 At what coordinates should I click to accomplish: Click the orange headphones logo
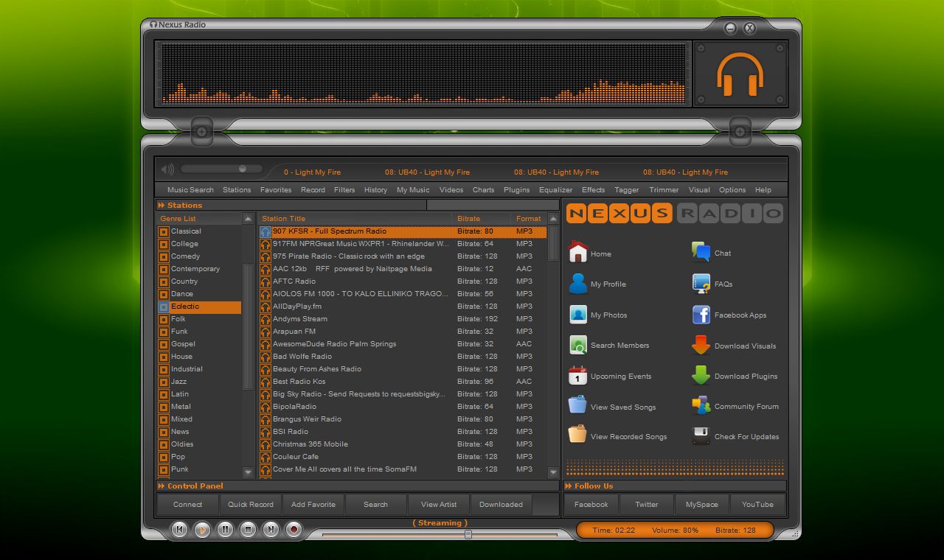coord(740,74)
